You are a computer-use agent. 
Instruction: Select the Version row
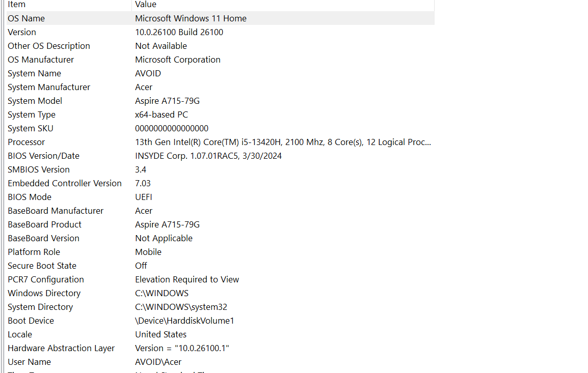click(x=221, y=32)
